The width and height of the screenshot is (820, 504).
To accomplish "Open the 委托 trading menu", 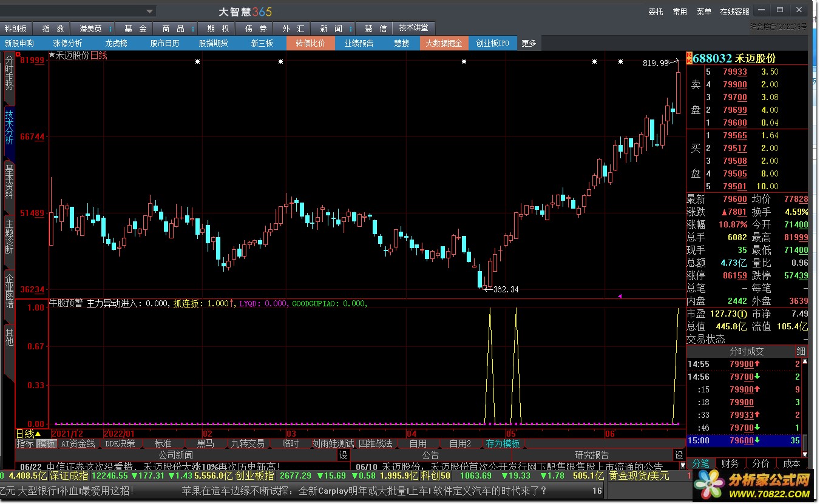I will (x=656, y=12).
